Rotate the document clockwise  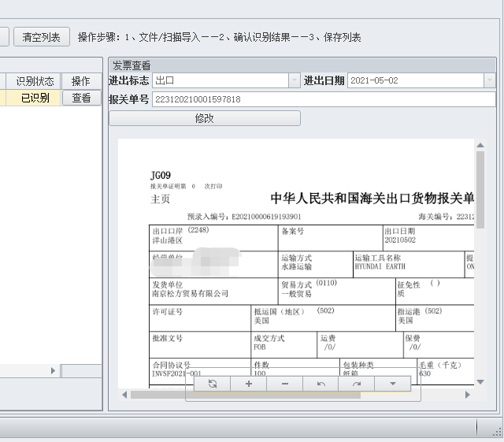click(356, 384)
